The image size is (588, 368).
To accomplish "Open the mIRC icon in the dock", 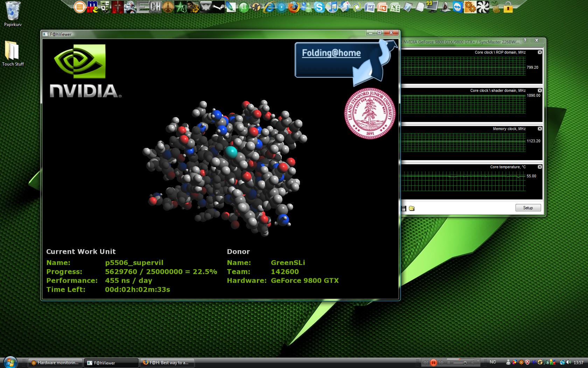I will [92, 7].
